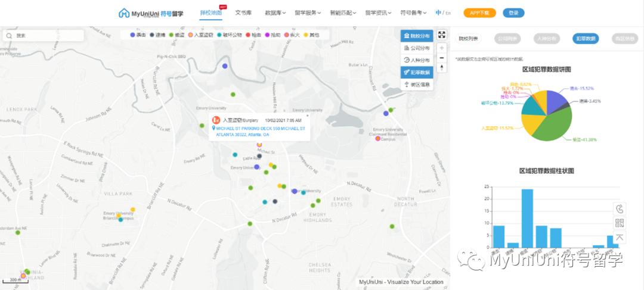Expand the 数据库 dropdown menu

click(x=275, y=13)
